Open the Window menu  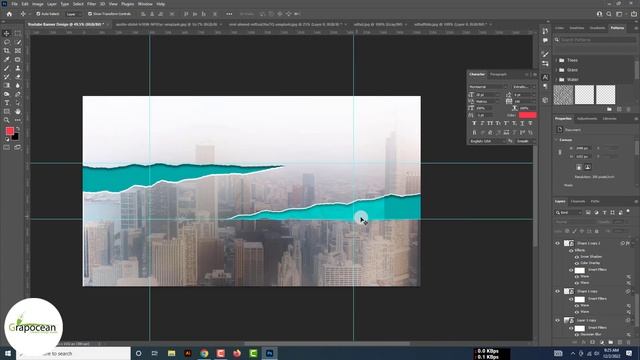point(145,4)
